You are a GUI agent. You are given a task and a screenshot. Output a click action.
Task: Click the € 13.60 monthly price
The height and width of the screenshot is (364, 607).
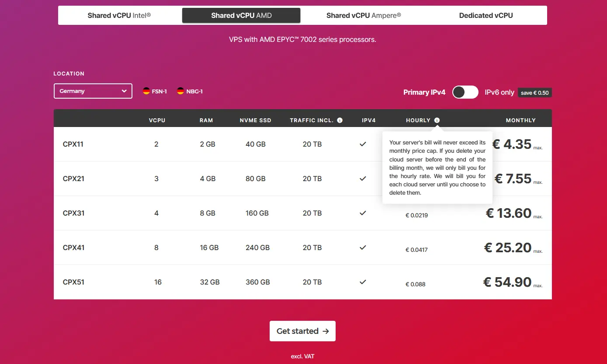509,213
